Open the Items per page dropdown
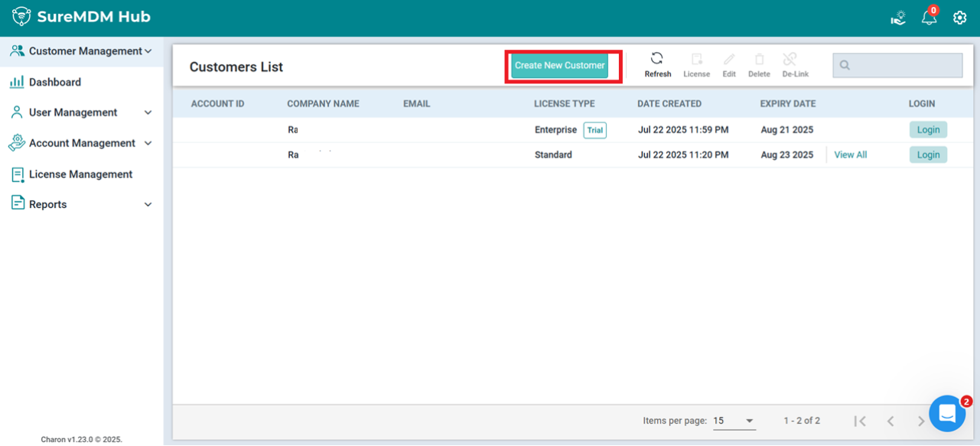The image size is (980, 446). click(734, 421)
